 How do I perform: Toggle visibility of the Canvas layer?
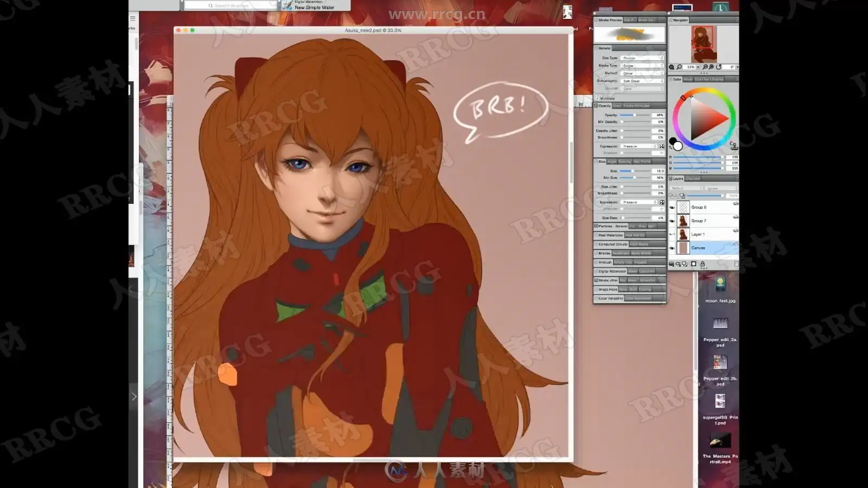672,248
